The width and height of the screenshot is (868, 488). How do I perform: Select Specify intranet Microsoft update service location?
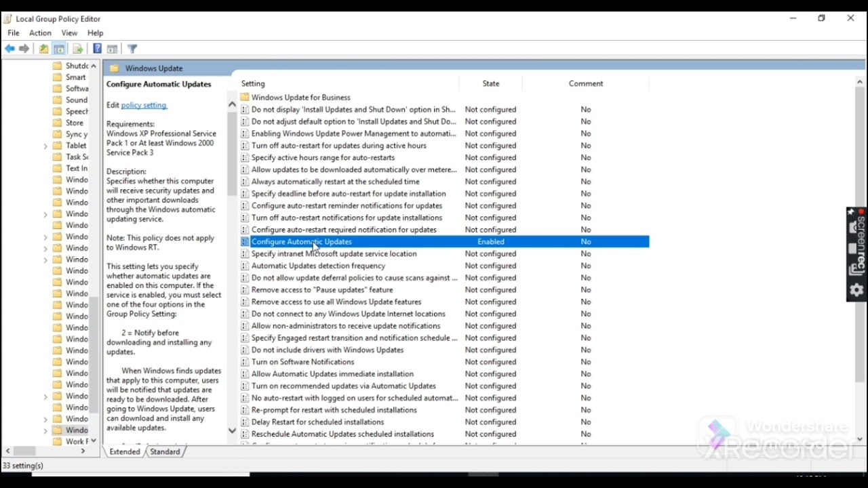(x=334, y=253)
